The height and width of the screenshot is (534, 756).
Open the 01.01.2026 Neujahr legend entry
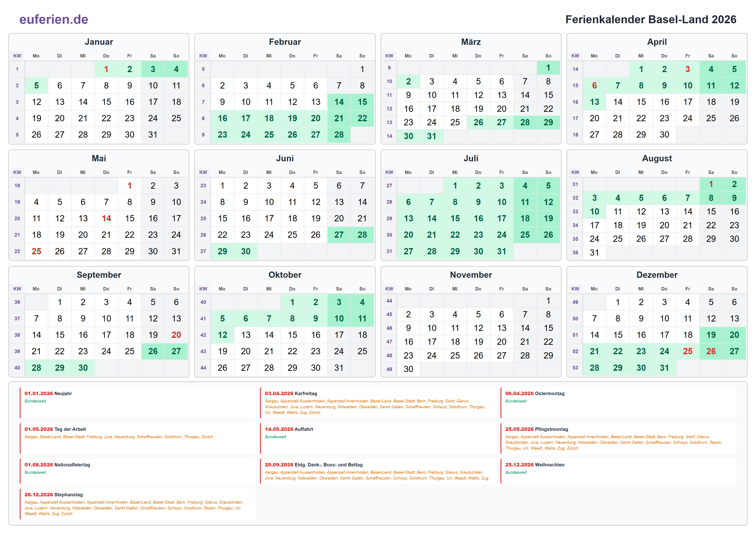(x=138, y=403)
